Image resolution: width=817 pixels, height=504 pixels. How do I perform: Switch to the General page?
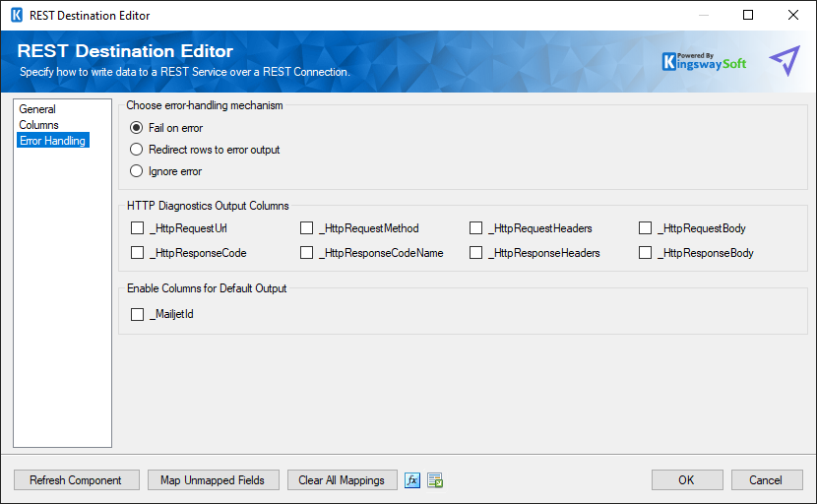[x=37, y=109]
